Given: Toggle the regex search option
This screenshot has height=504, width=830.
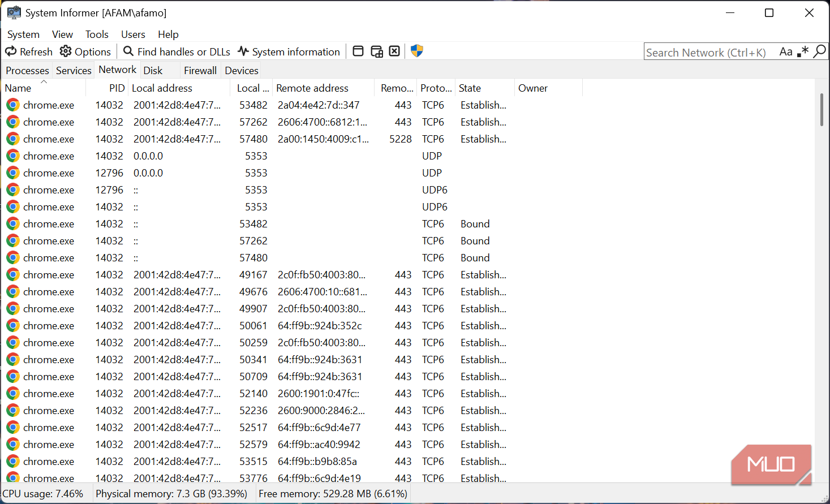Looking at the screenshot, I should 803,52.
